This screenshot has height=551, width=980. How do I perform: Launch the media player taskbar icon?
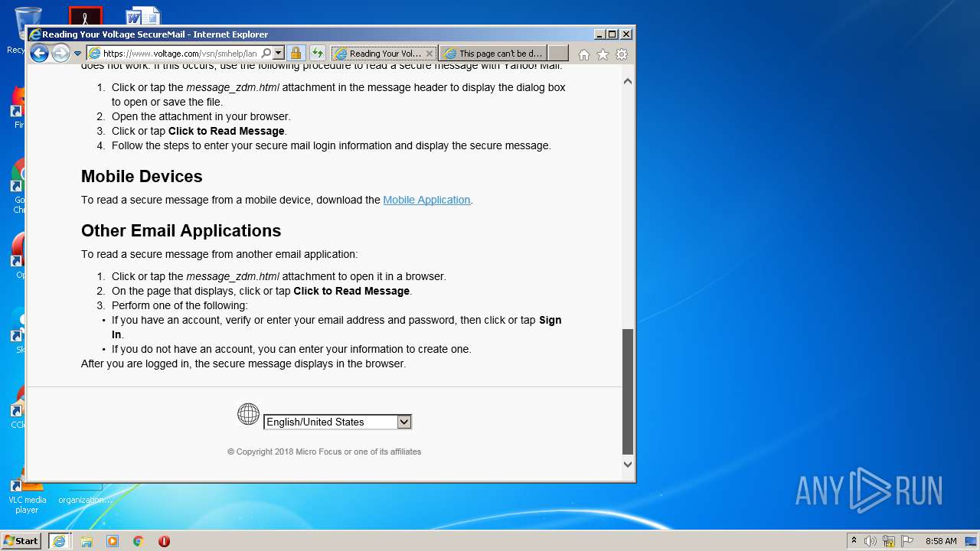[x=113, y=541]
